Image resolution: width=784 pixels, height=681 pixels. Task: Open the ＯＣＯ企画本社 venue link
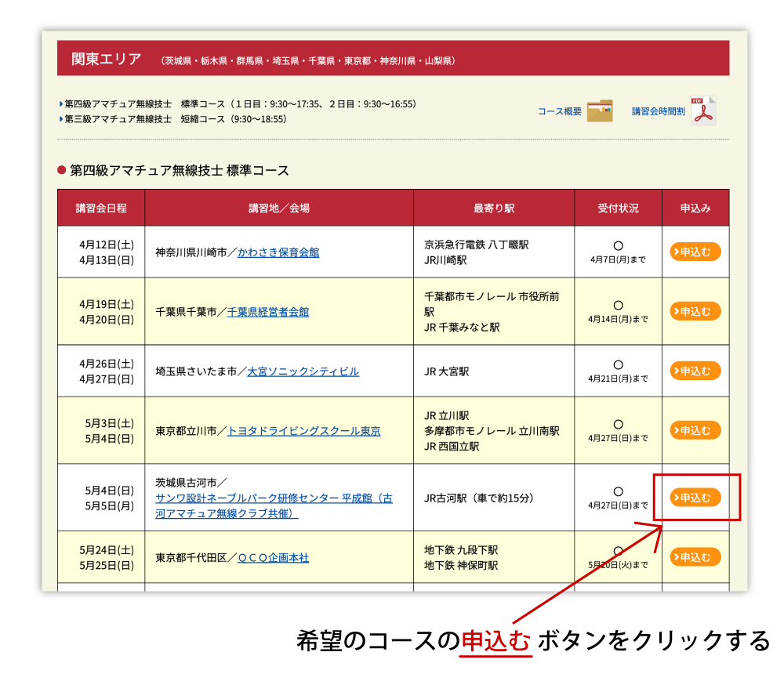click(273, 558)
